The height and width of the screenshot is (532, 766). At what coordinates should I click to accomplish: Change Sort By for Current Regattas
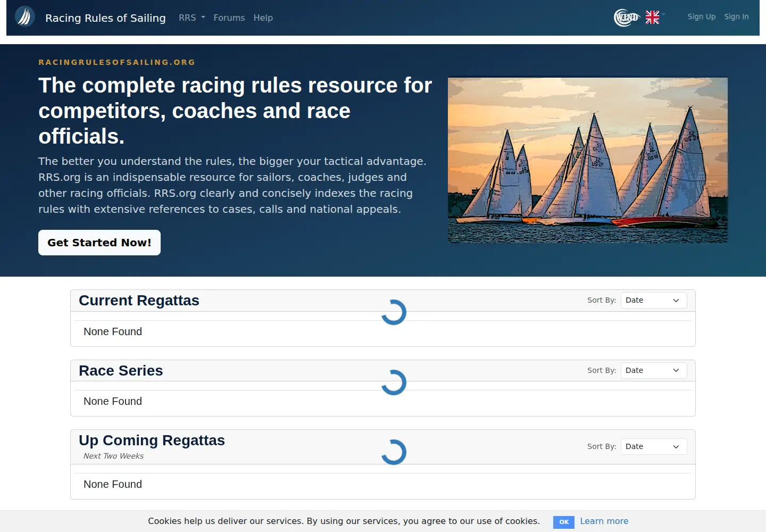pos(654,300)
